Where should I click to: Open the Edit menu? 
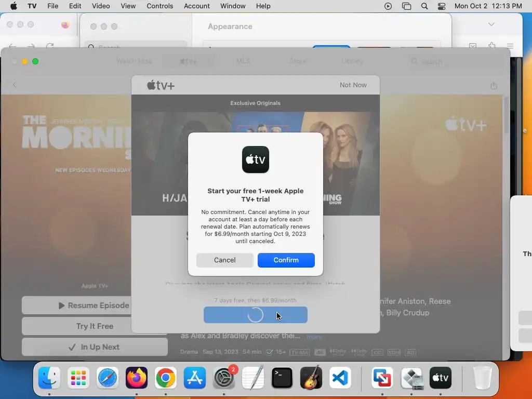pyautogui.click(x=75, y=6)
